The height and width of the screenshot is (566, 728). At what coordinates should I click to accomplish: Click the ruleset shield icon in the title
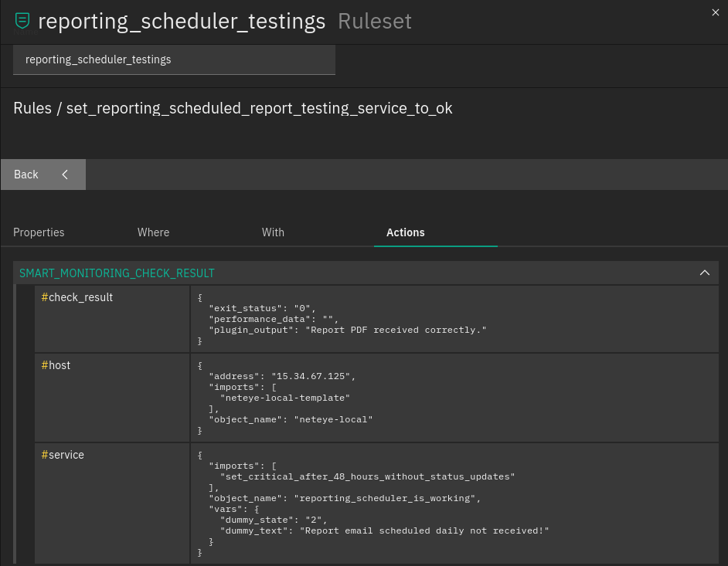click(x=22, y=21)
